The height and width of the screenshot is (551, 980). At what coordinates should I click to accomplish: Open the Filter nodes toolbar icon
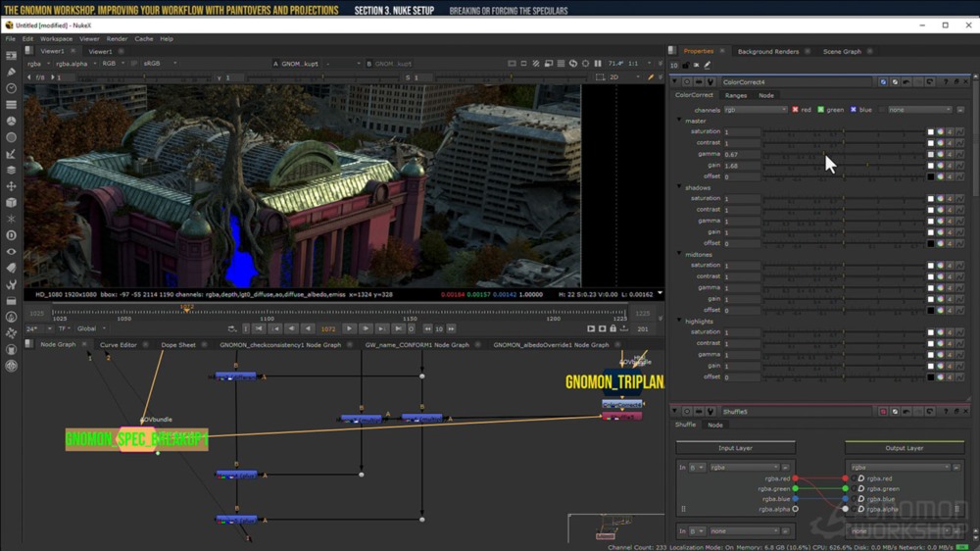[11, 137]
